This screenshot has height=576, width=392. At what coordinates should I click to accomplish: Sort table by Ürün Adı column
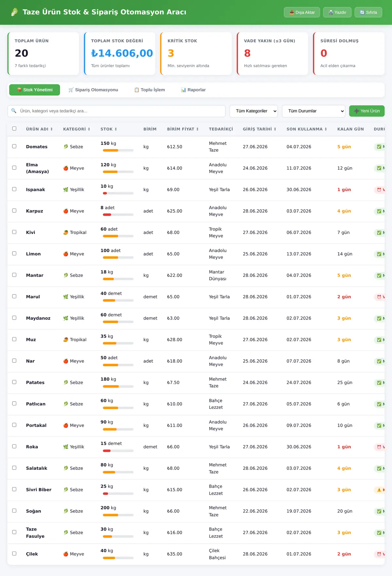[40, 129]
